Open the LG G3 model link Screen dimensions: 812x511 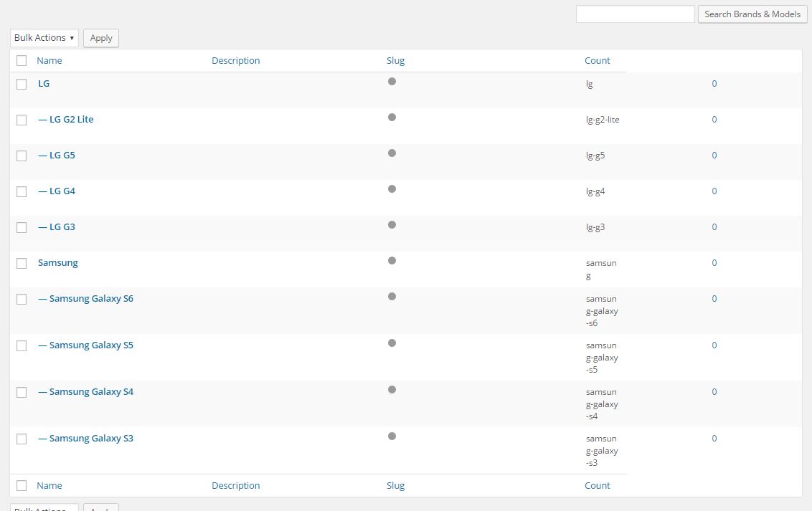(x=57, y=227)
